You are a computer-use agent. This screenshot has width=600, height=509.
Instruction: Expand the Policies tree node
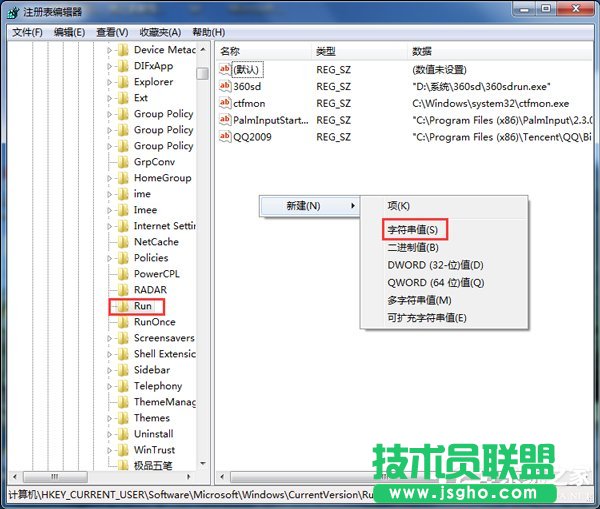[x=109, y=258]
